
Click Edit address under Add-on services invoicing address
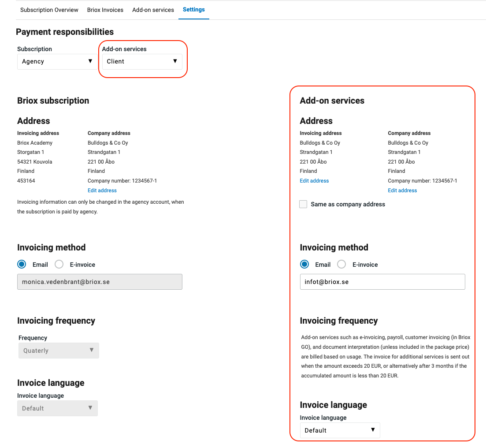[314, 181]
